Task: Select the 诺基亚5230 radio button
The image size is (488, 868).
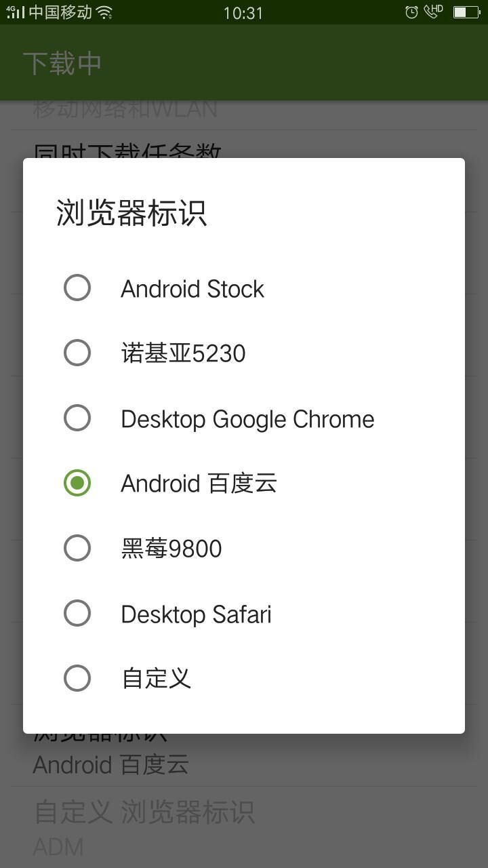Action: click(77, 353)
